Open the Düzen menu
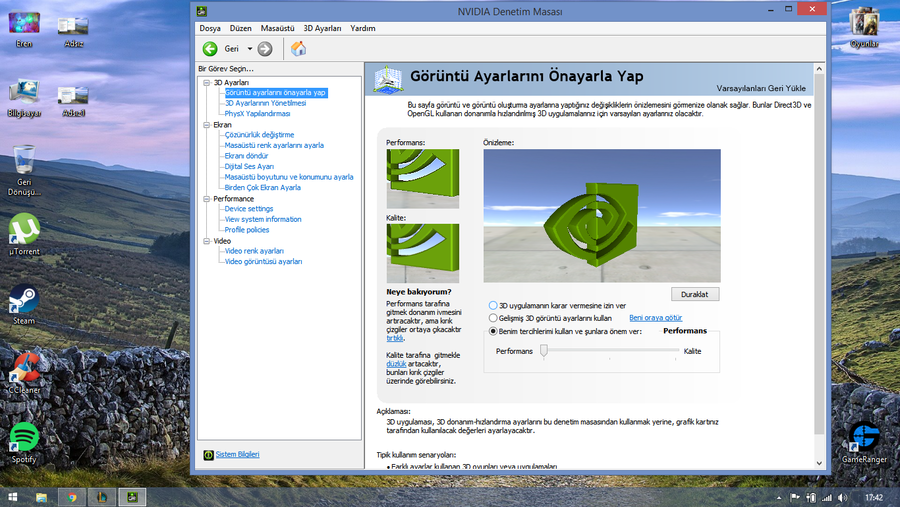Viewport: 900px width, 507px height. tap(240, 28)
